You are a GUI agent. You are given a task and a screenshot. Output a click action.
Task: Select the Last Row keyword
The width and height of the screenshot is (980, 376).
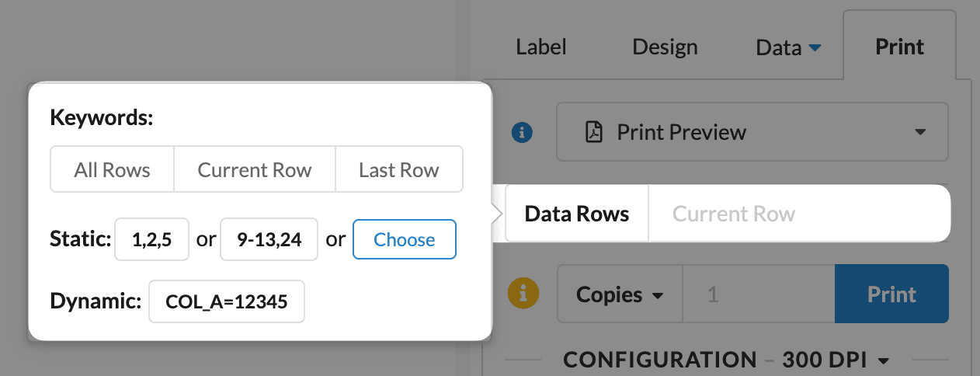398,169
